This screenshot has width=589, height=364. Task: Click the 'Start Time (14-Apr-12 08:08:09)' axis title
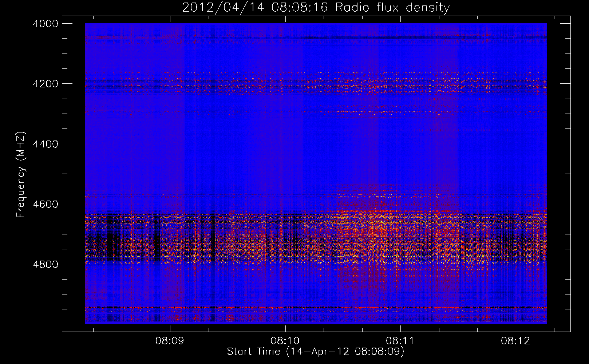(316, 352)
